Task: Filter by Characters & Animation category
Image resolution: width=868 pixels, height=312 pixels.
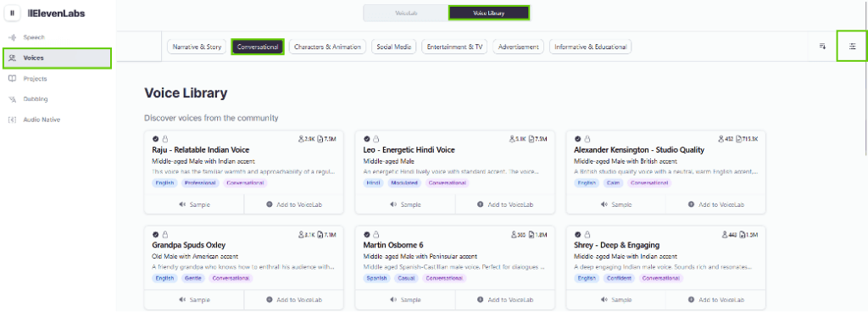Action: point(327,47)
